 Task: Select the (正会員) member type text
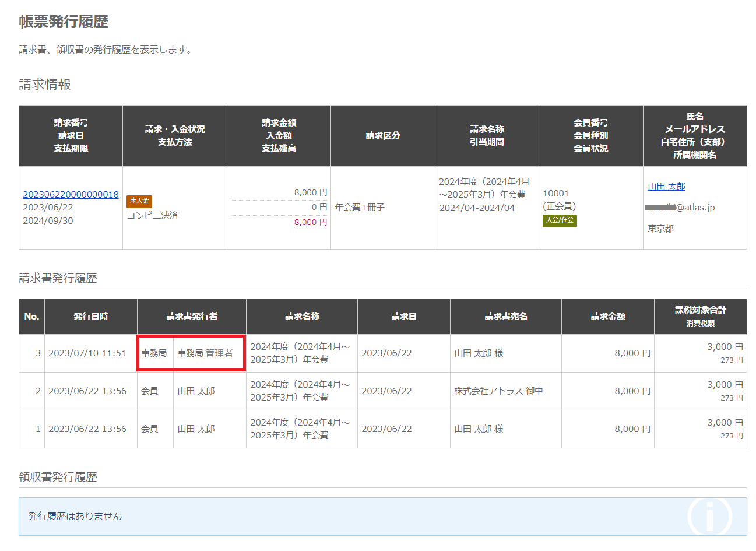pos(560,206)
